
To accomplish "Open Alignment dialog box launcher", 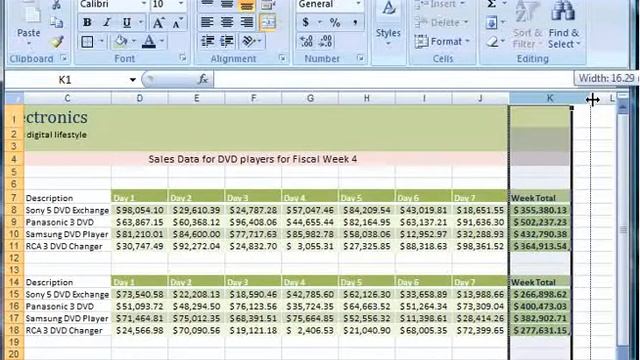I will [x=282, y=58].
